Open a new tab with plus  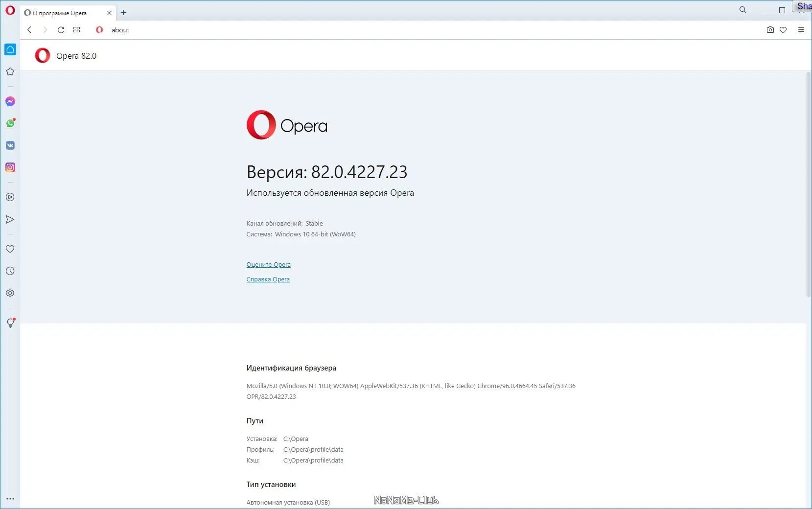click(124, 13)
